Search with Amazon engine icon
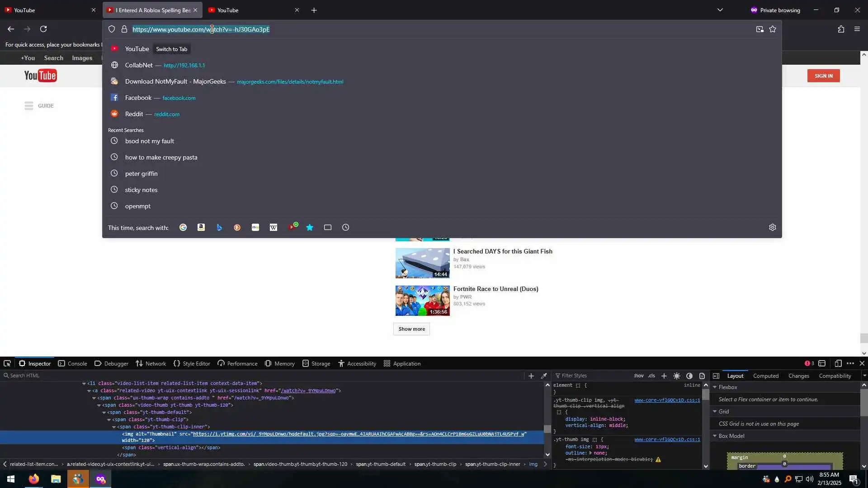The width and height of the screenshot is (868, 488). (x=201, y=228)
